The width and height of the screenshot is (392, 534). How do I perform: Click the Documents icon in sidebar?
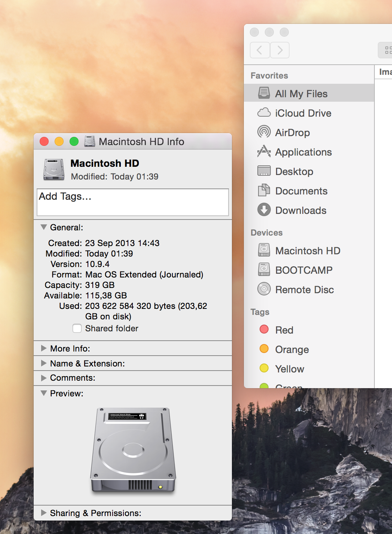(264, 190)
